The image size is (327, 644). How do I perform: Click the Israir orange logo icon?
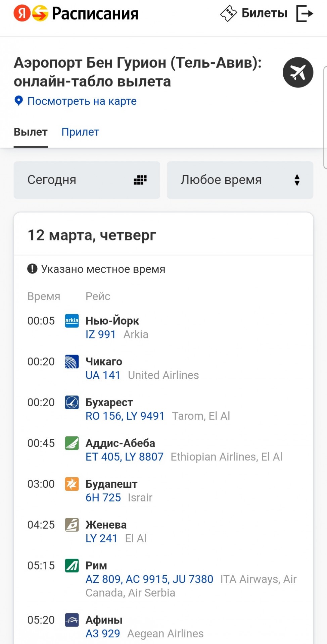[x=72, y=484]
